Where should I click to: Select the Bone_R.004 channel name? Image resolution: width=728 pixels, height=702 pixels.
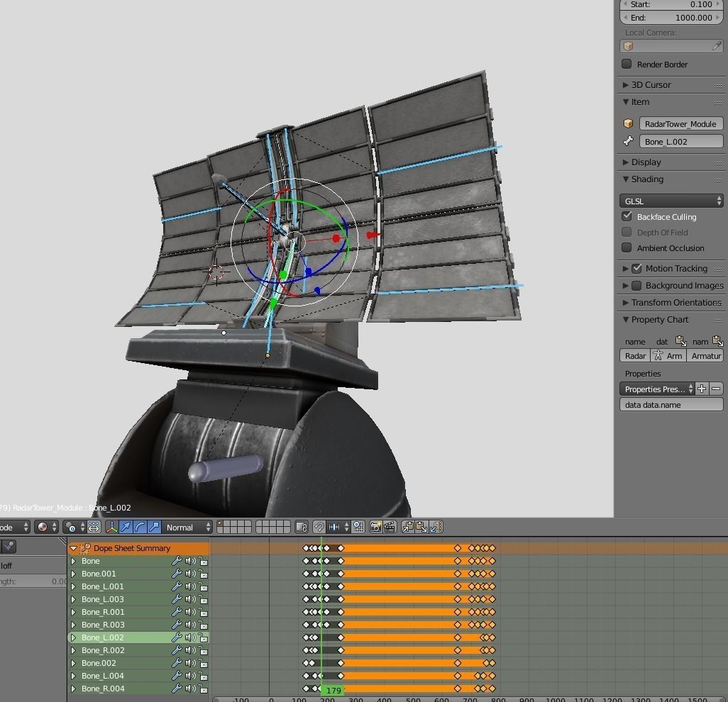[103, 689]
